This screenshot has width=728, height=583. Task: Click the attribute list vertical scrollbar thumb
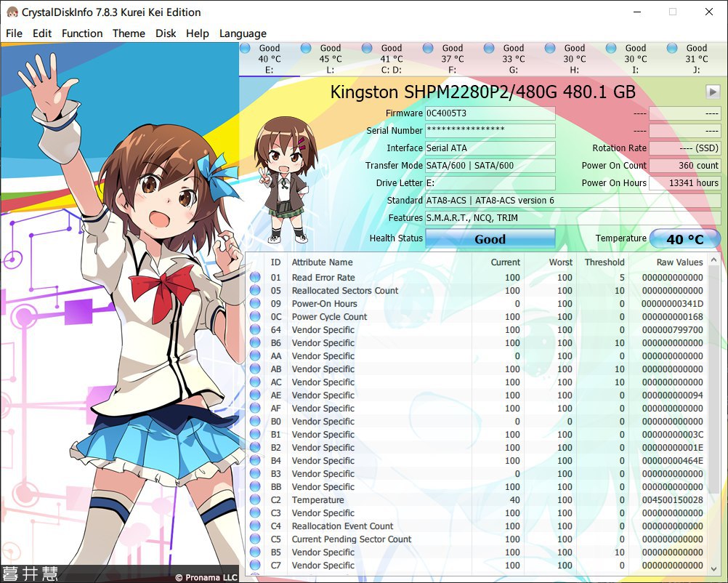[x=714, y=381]
